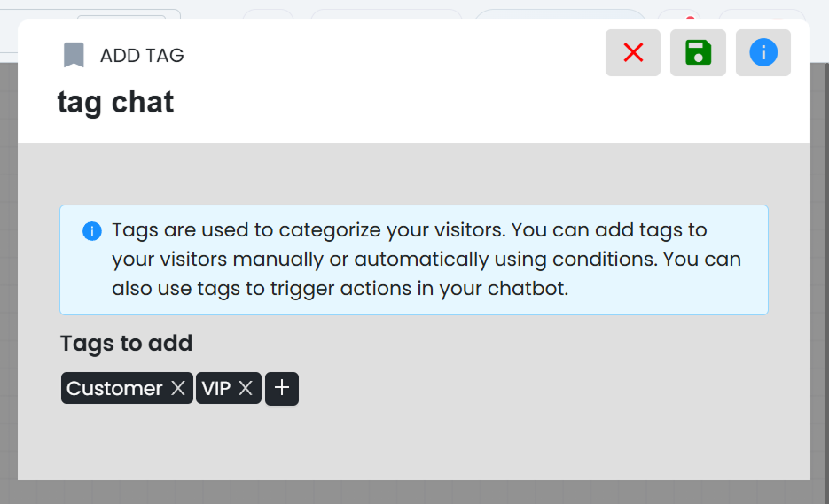Remove the Customer tag using its X

[x=178, y=388]
